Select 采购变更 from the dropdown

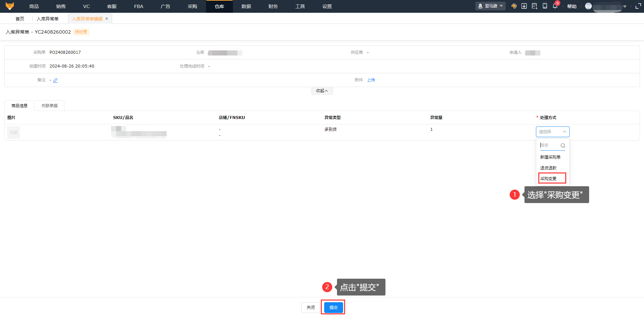coord(552,179)
